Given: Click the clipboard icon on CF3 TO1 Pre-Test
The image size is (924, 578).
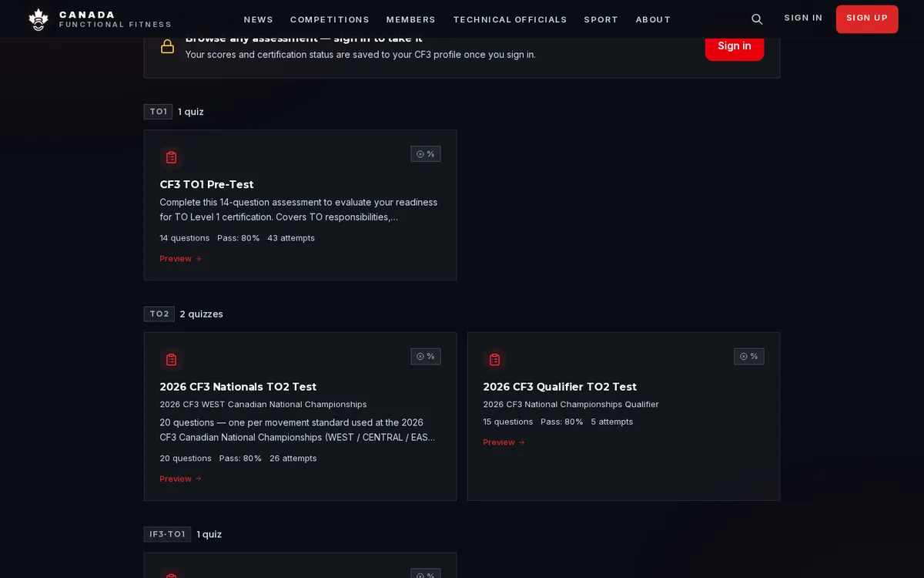Looking at the screenshot, I should pos(171,157).
